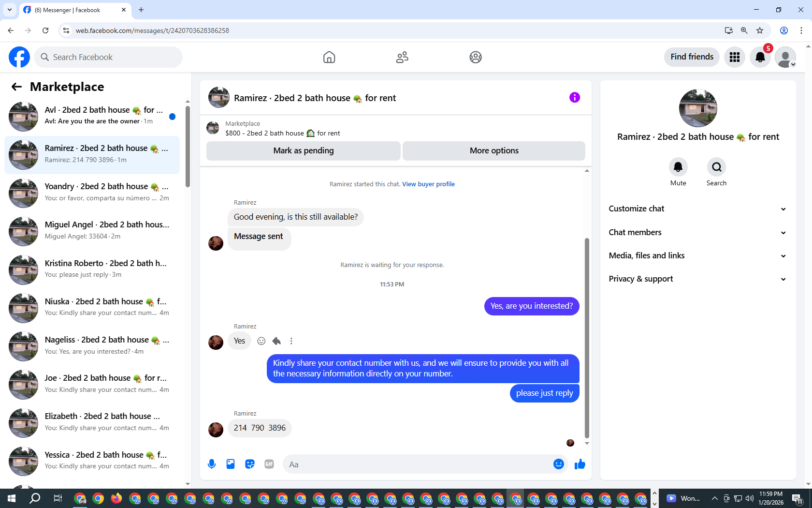Expand Customize chat section
This screenshot has height=508, width=812.
(697, 209)
